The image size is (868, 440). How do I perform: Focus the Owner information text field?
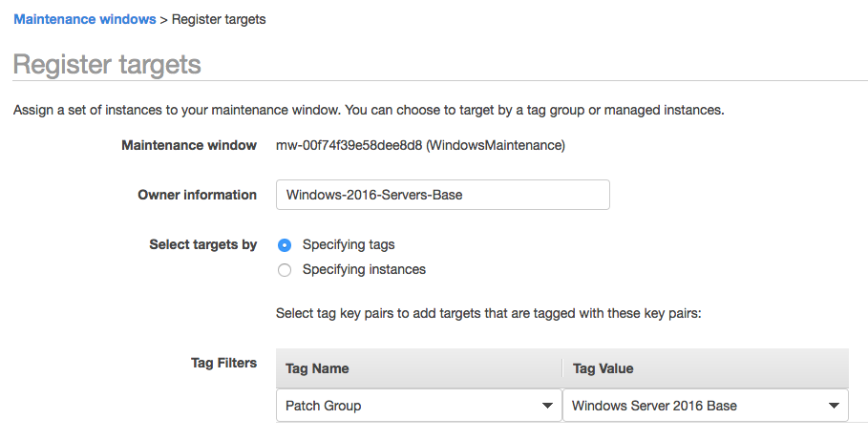442,195
